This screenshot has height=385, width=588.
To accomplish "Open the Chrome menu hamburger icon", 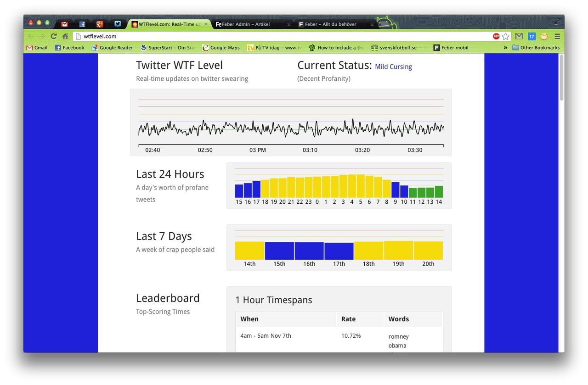I will click(x=557, y=36).
